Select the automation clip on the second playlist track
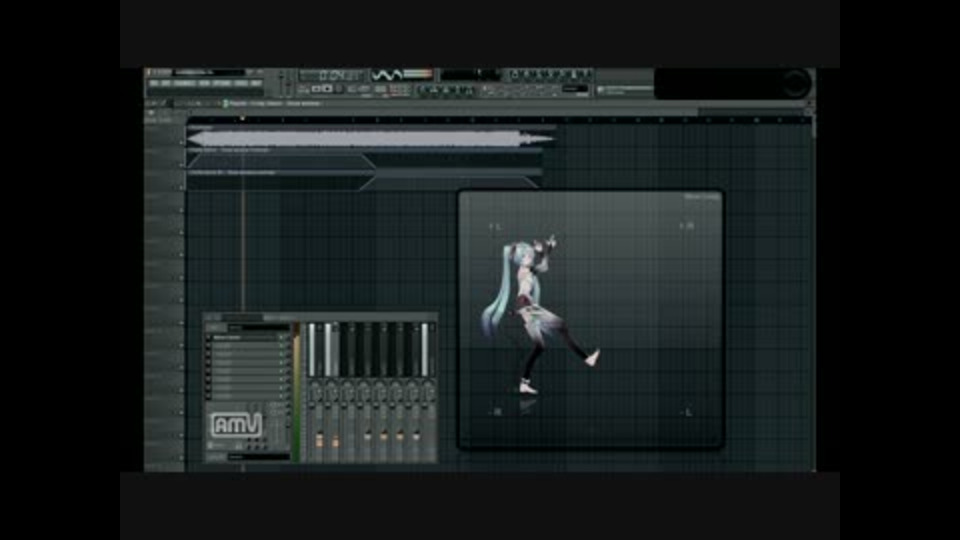 pos(364,159)
